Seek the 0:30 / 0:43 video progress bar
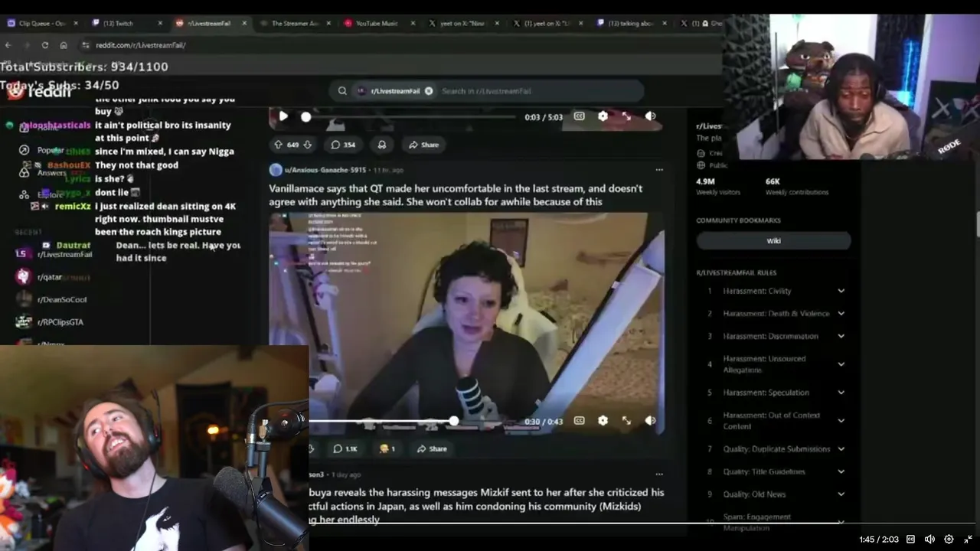Image resolution: width=980 pixels, height=551 pixels. tap(411, 421)
